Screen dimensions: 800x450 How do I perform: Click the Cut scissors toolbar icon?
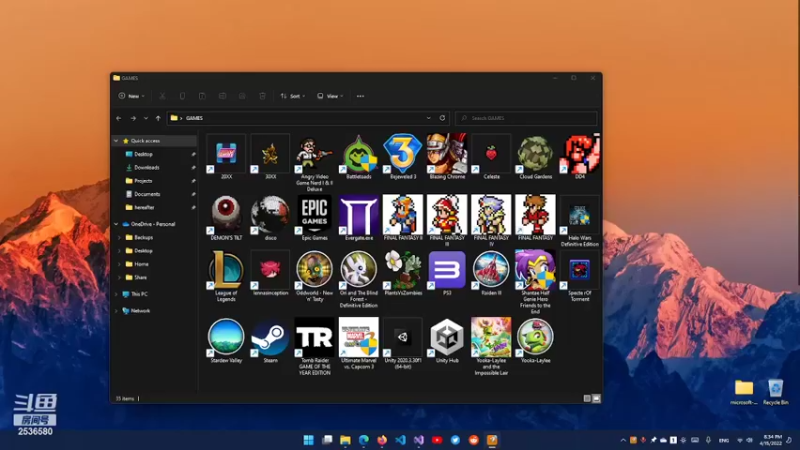[162, 96]
